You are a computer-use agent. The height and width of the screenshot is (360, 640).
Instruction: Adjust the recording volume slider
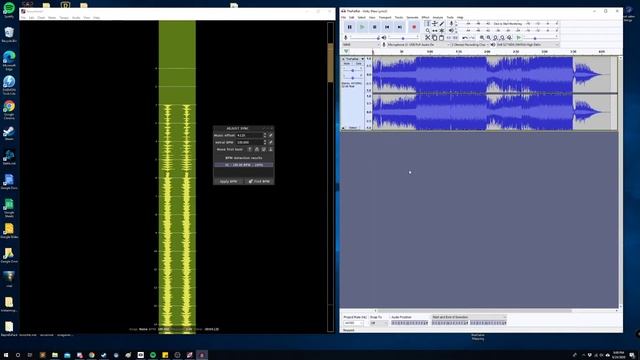[365, 38]
